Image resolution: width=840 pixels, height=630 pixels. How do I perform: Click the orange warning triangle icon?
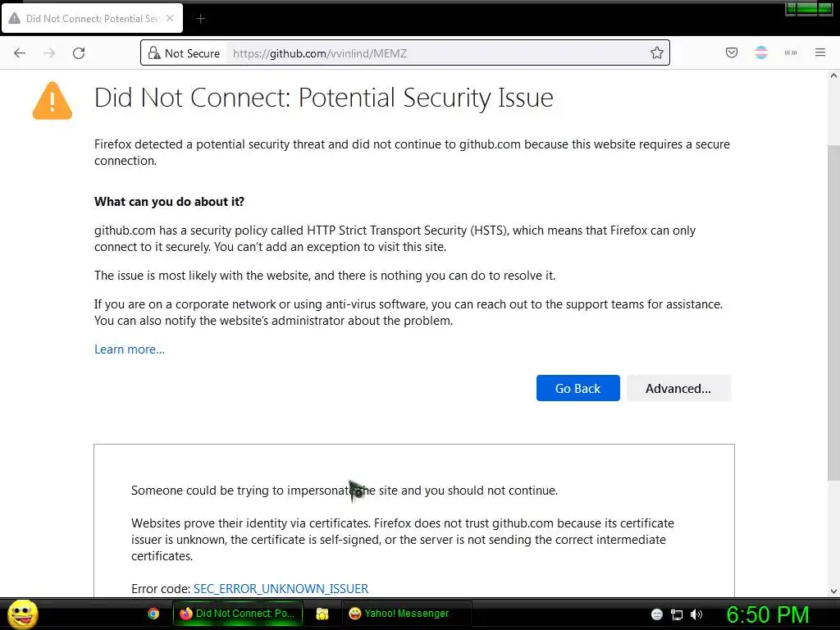tap(52, 101)
